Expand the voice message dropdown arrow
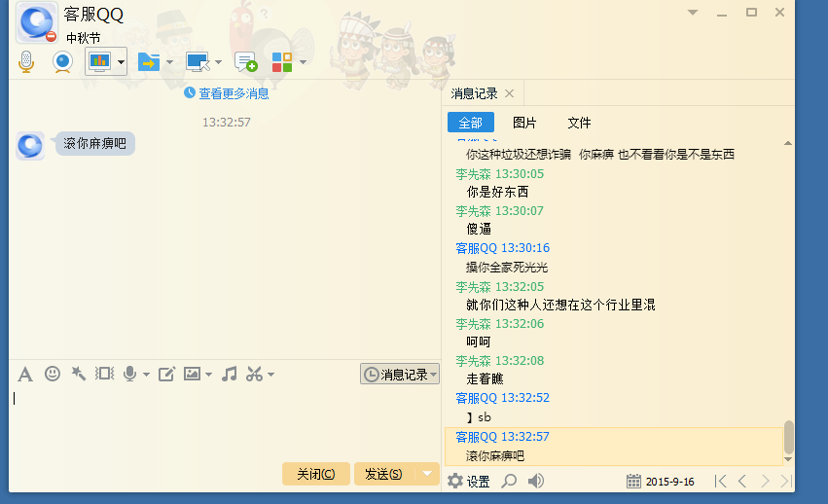 tap(146, 375)
